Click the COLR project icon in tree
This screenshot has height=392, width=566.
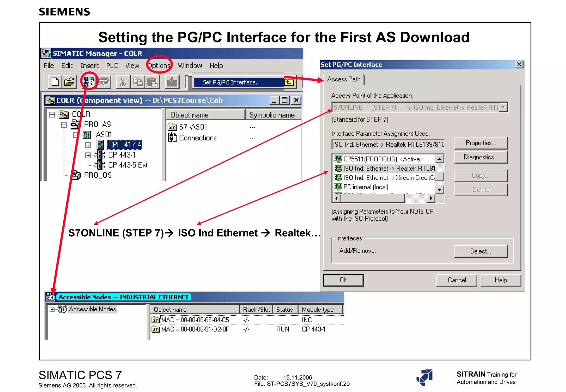(64, 114)
